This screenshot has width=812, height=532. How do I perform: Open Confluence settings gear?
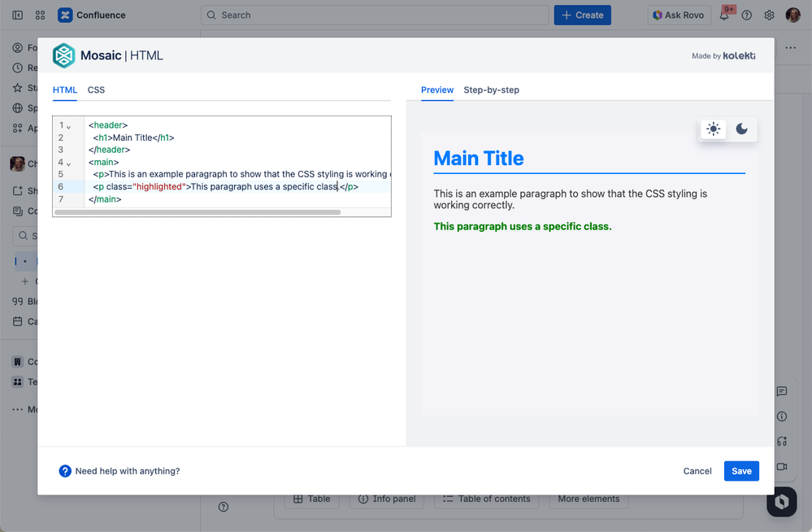769,15
